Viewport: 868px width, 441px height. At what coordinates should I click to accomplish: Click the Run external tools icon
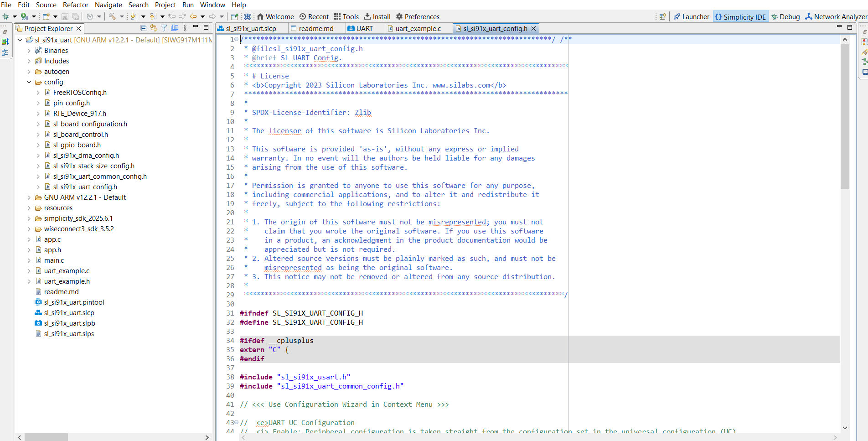tap(25, 16)
